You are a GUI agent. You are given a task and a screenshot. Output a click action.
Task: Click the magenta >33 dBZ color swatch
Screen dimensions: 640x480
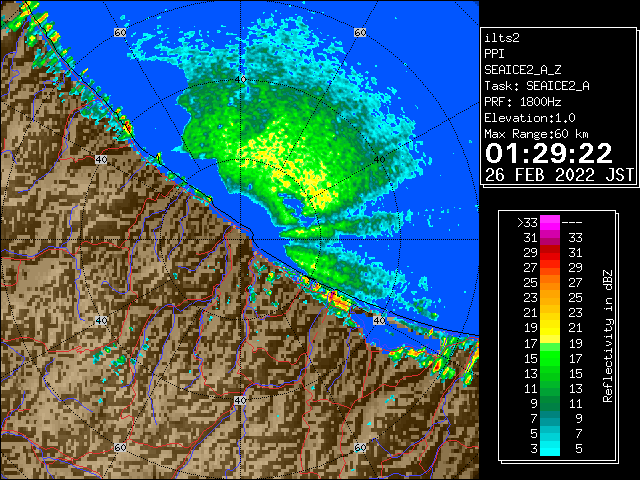550,223
